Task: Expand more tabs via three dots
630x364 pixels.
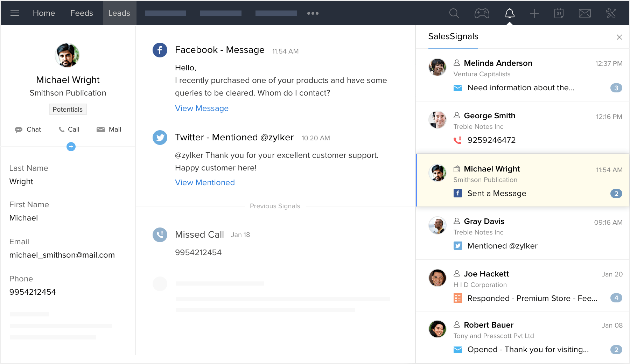Action: (313, 13)
